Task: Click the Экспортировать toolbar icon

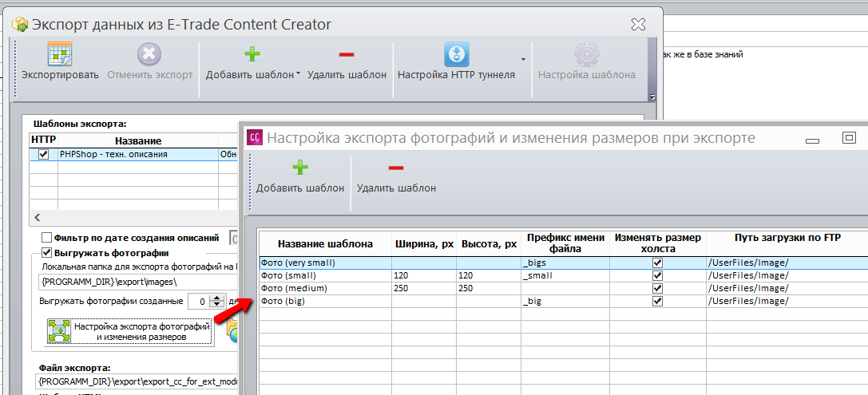Action: coord(60,54)
